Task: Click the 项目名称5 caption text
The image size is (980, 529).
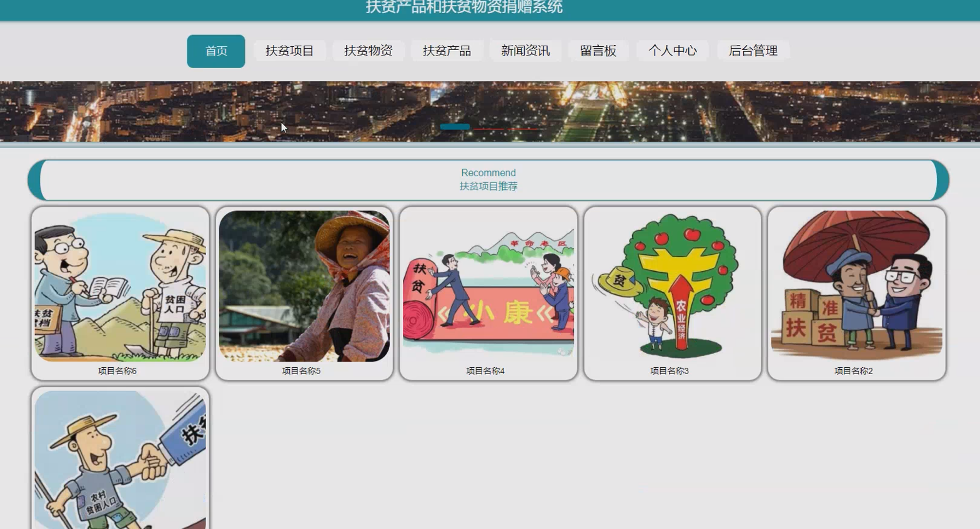Action: click(301, 371)
